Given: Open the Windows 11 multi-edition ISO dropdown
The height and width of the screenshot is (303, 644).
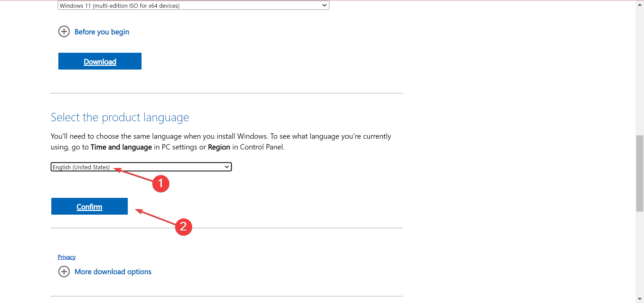Looking at the screenshot, I should pos(193,5).
